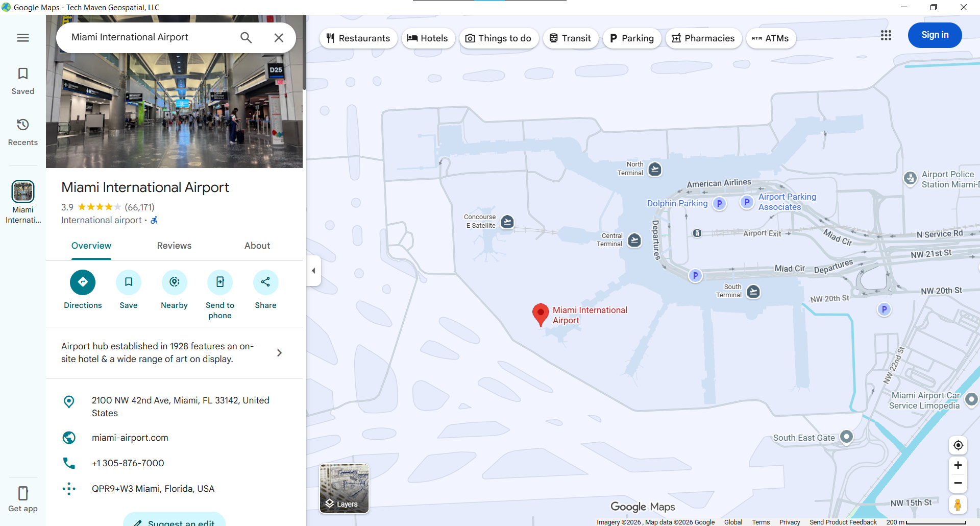Filter map by Parking

632,38
